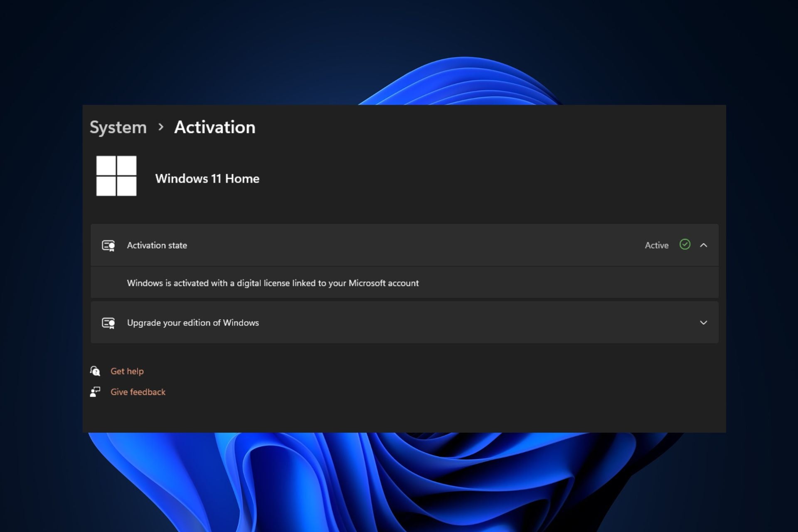Open Upgrade your edition of Windows row
Screen dimensions: 798x532
tap(193, 323)
